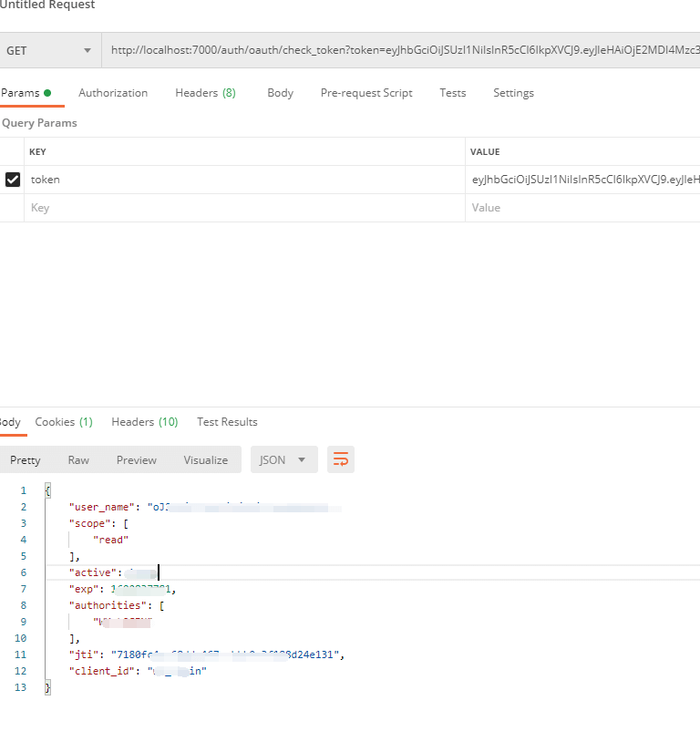This screenshot has width=700, height=742.
Task: Click the empty Key placeholder field
Action: click(x=244, y=208)
